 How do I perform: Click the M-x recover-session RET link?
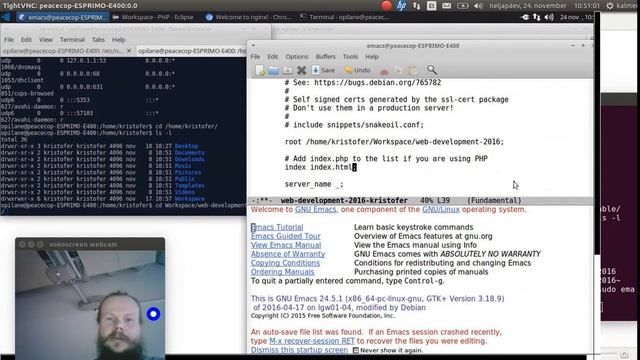point(312,341)
